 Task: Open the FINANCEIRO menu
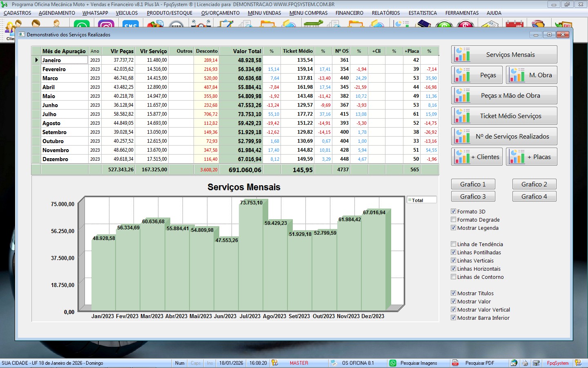coord(349,13)
